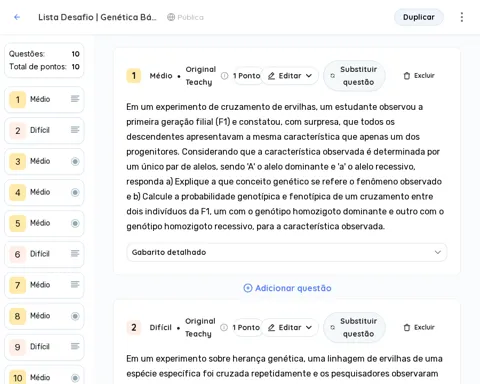
Task: Click the globe icon beside Pública
Action: (171, 17)
